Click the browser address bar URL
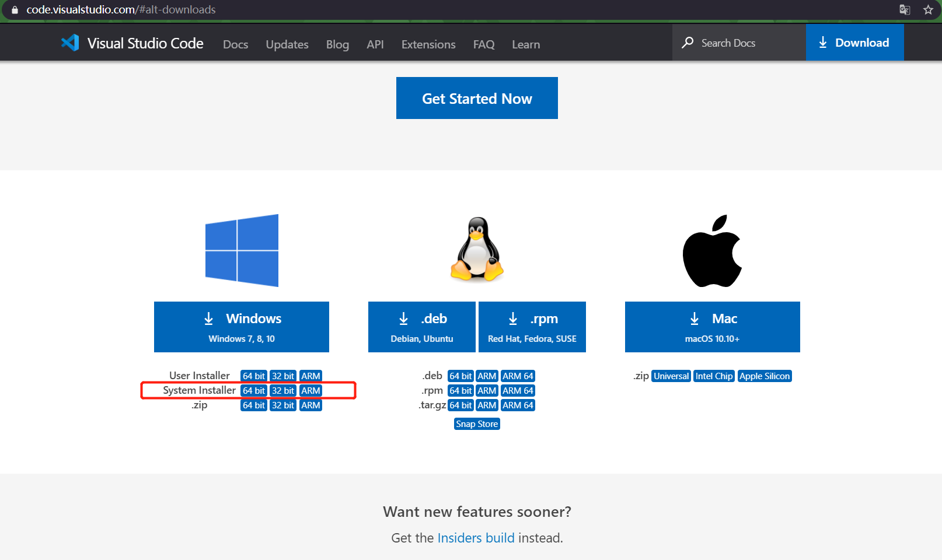The width and height of the screenshot is (942, 560). coord(121,9)
